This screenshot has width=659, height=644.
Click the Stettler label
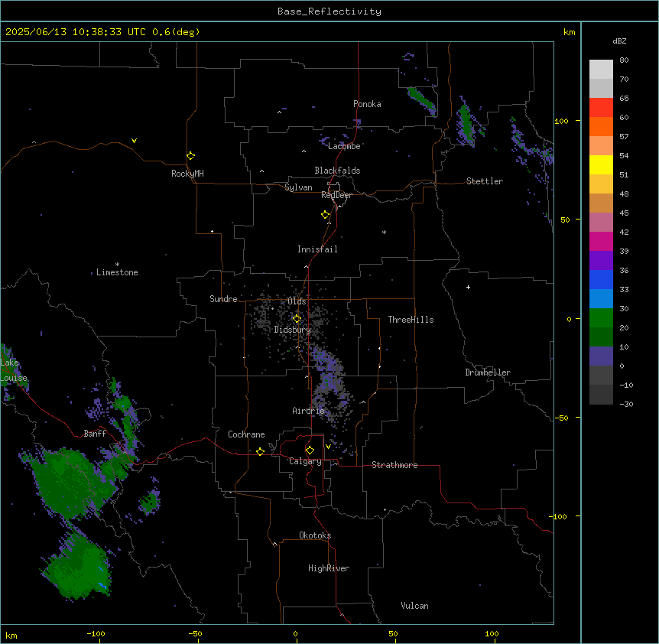click(x=485, y=181)
